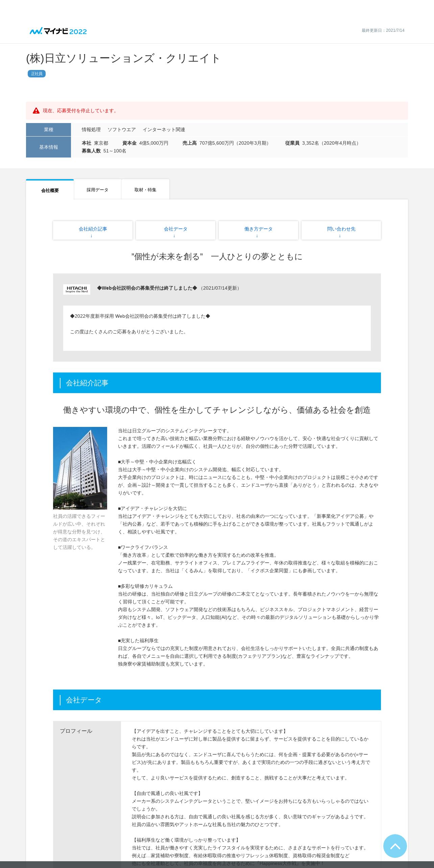This screenshot has height=868, width=434.
Task: Click the "個性が未来を創る" slogan heading
Action: pyautogui.click(x=217, y=257)
